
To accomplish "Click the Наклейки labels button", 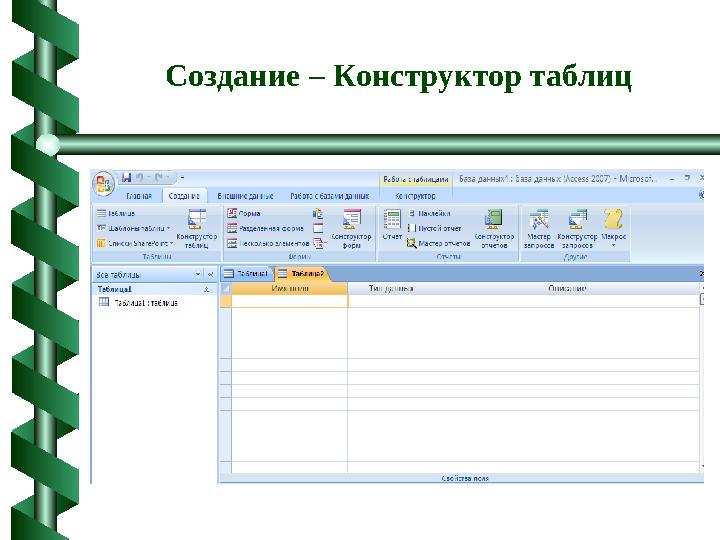I will point(429,214).
